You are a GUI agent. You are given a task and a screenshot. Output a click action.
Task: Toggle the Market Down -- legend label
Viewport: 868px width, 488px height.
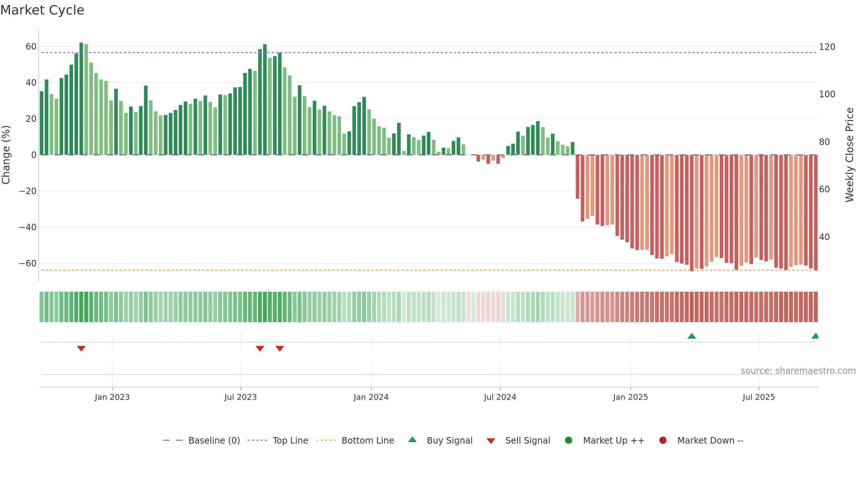pyautogui.click(x=710, y=440)
